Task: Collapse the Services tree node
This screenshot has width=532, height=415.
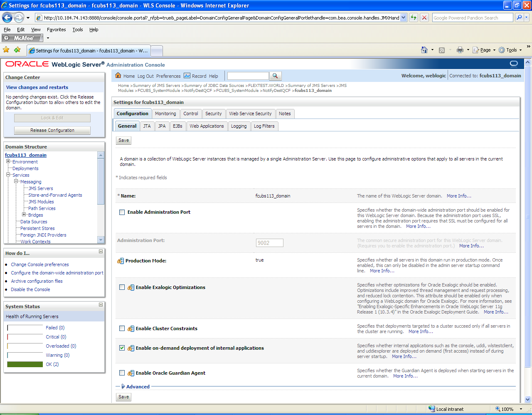Action: click(x=8, y=175)
